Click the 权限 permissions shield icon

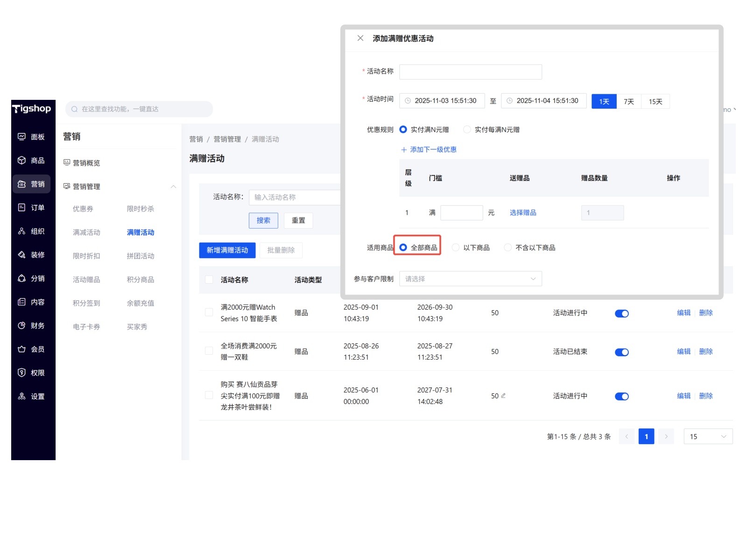[21, 373]
